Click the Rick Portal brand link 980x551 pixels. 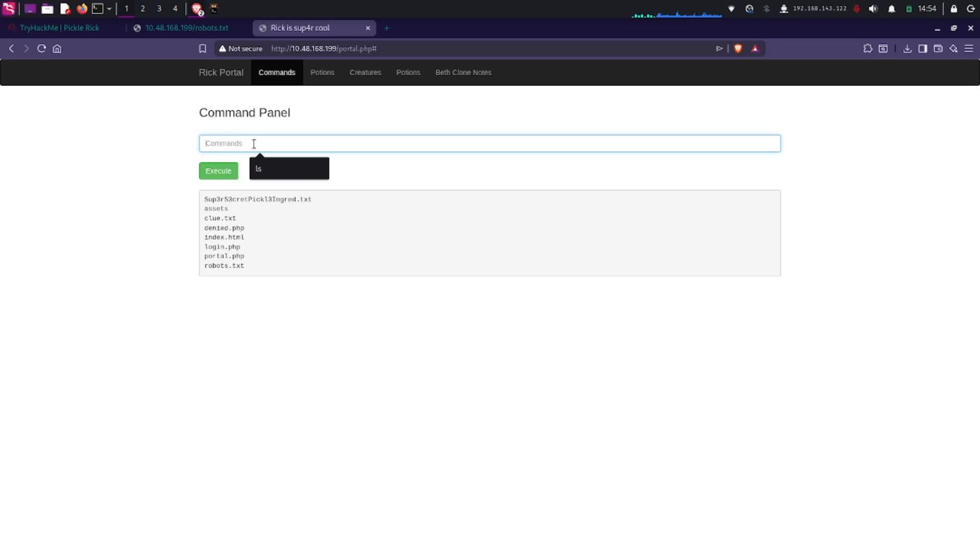tap(221, 72)
